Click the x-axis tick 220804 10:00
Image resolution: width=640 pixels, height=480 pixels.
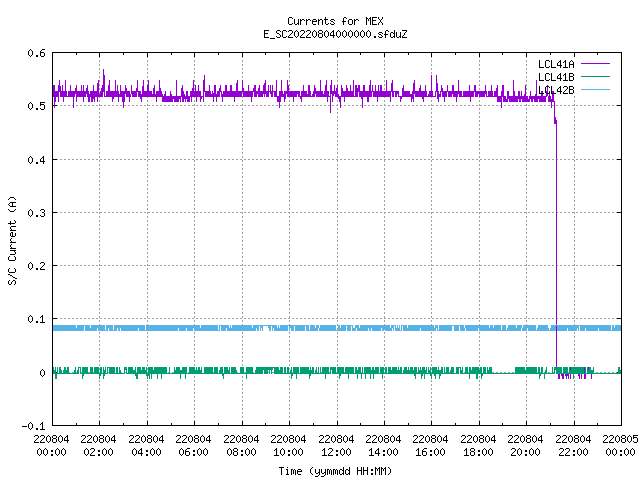point(288,446)
